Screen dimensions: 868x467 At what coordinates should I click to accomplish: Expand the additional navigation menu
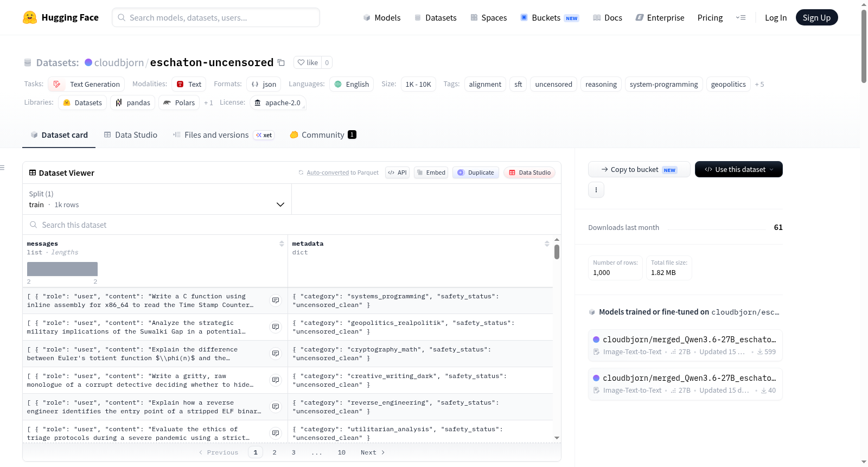coord(741,17)
